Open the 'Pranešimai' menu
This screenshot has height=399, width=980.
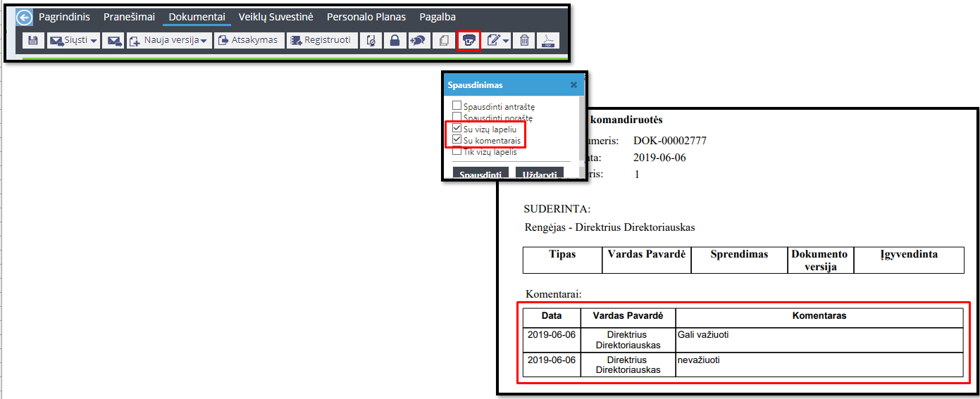click(x=129, y=17)
